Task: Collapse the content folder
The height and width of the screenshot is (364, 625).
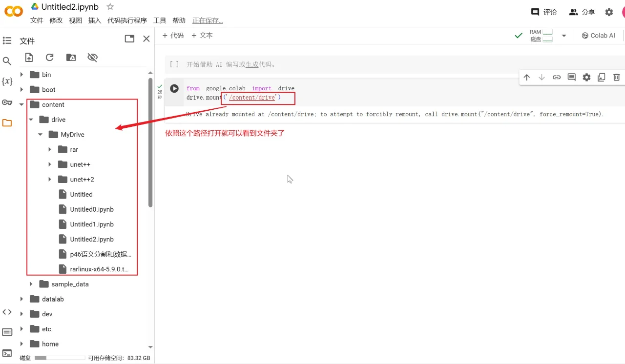Action: [21, 104]
